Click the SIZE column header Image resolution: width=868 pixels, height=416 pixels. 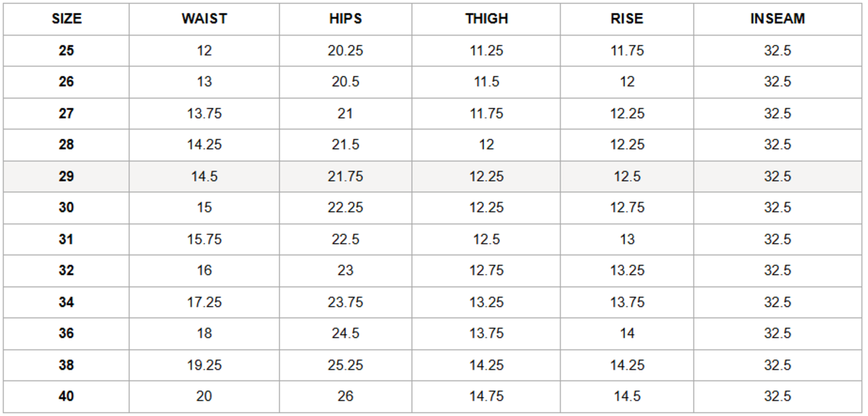pos(67,20)
